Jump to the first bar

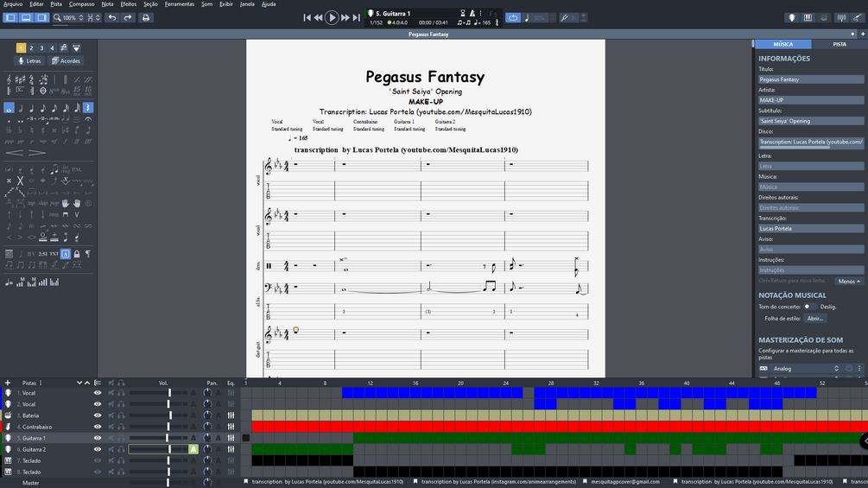coord(307,17)
